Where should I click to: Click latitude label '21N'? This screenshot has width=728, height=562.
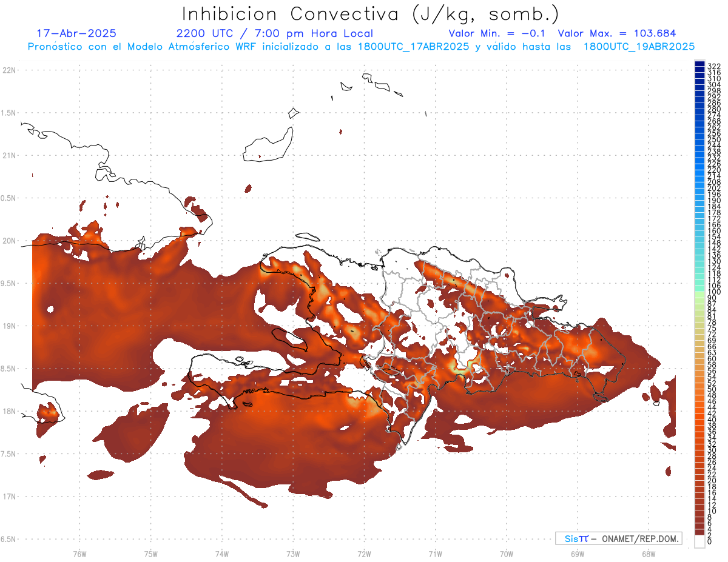8,155
